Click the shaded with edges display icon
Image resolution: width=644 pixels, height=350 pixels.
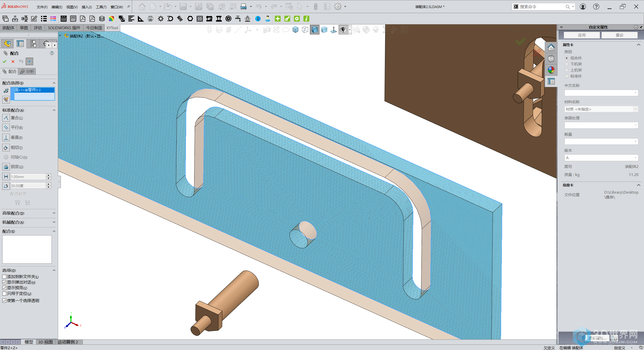[x=315, y=30]
